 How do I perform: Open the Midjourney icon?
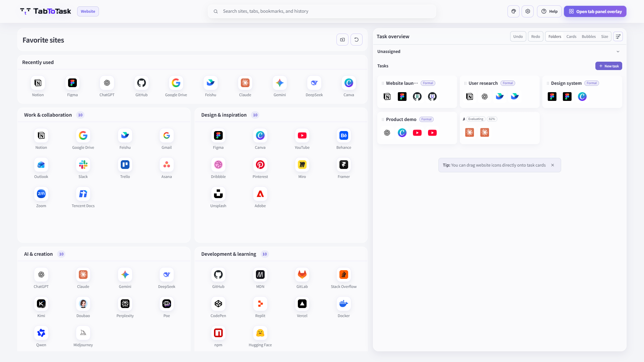click(x=83, y=333)
